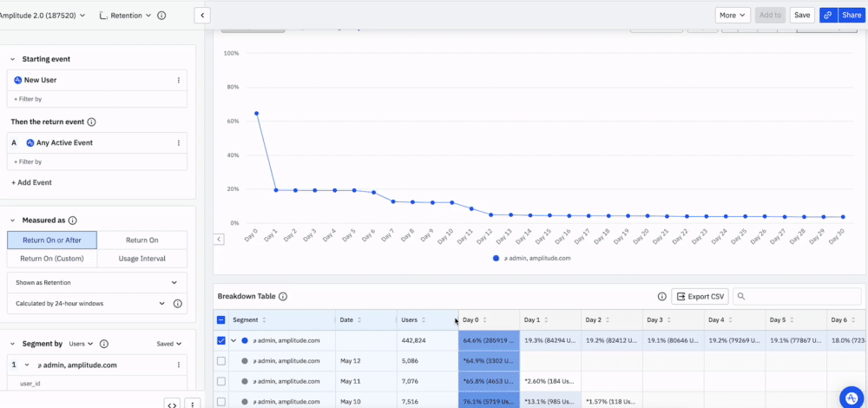This screenshot has width=868, height=408.
Task: Open the Shown as Retention dropdown
Action: (x=97, y=282)
